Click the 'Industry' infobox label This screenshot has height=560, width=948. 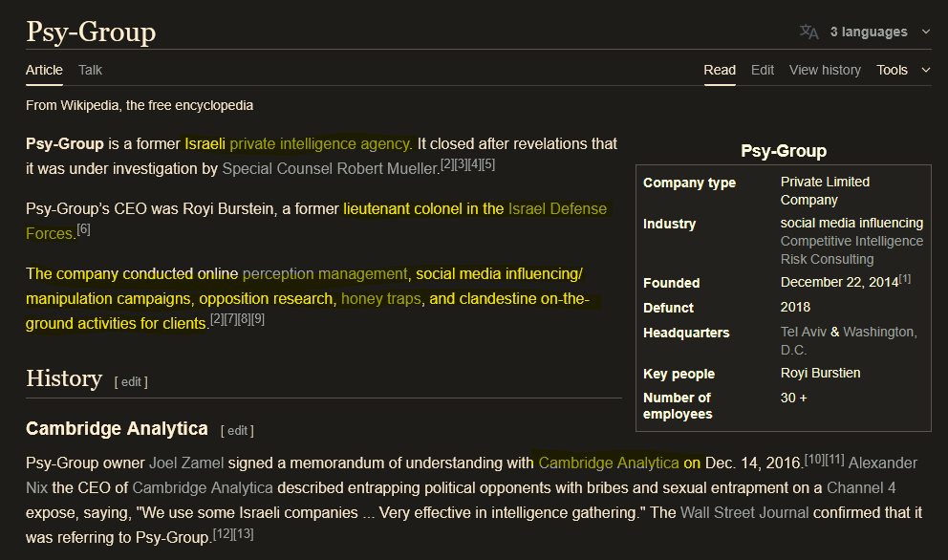pos(669,225)
